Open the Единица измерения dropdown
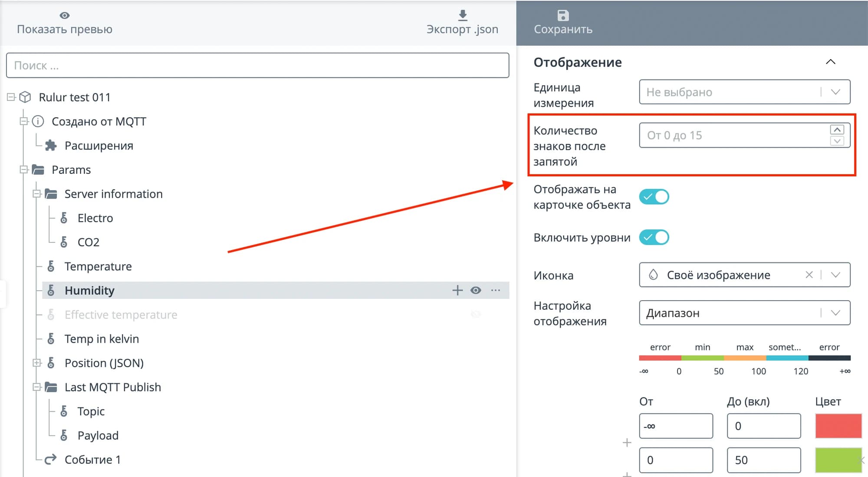868x477 pixels. pos(744,92)
